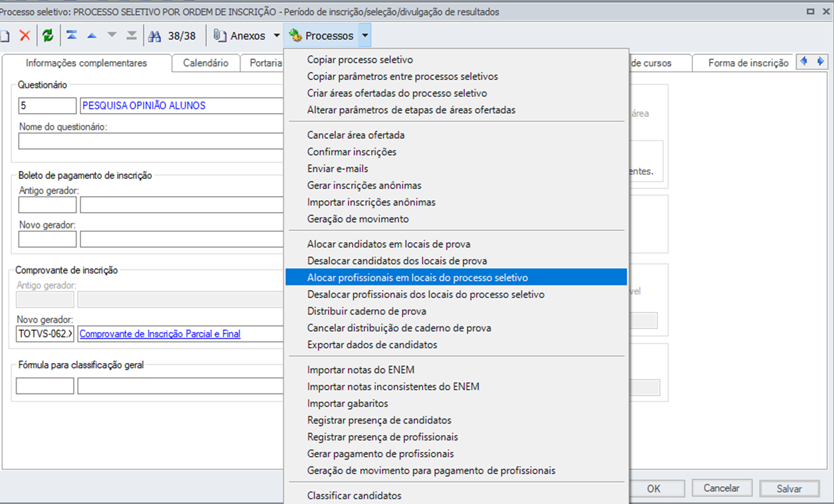Click the Fórmula para classificação geral code field
The height and width of the screenshot is (504, 834).
coord(45,386)
